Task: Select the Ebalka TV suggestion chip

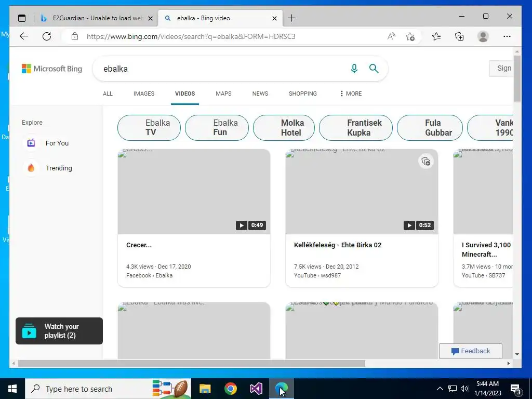Action: pyautogui.click(x=149, y=128)
